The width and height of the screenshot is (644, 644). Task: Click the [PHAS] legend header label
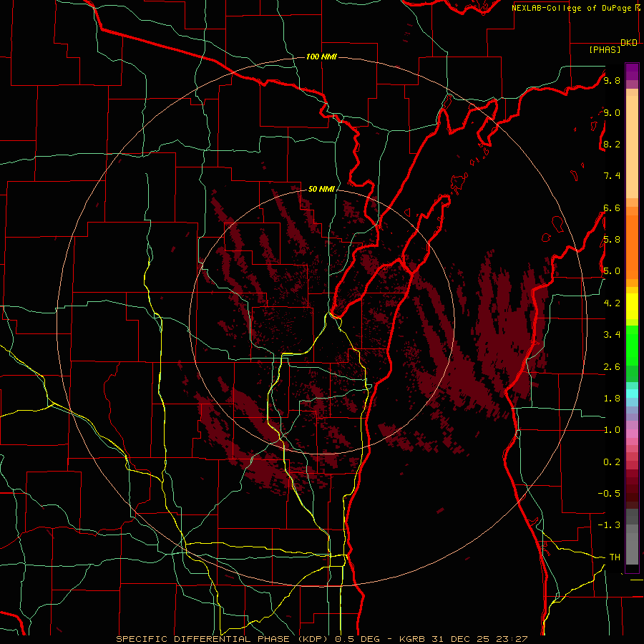pyautogui.click(x=605, y=49)
